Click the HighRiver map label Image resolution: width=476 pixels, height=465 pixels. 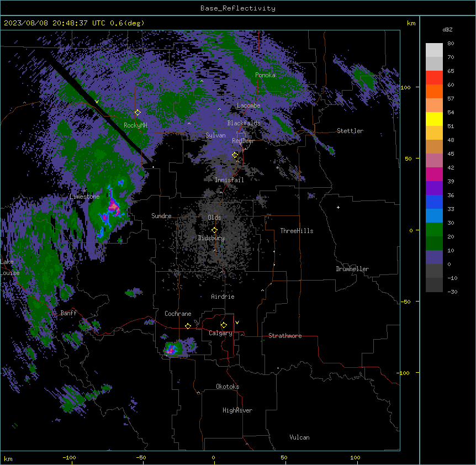[237, 410]
